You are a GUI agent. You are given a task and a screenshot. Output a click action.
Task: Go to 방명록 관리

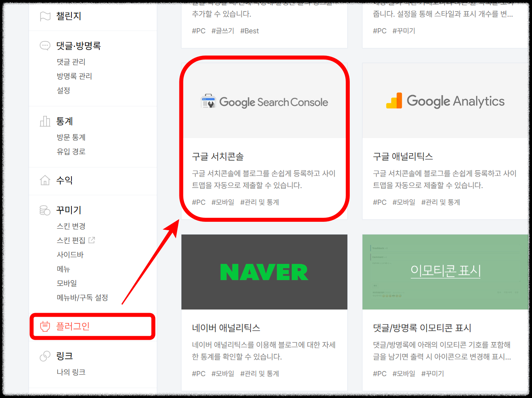pyautogui.click(x=74, y=76)
